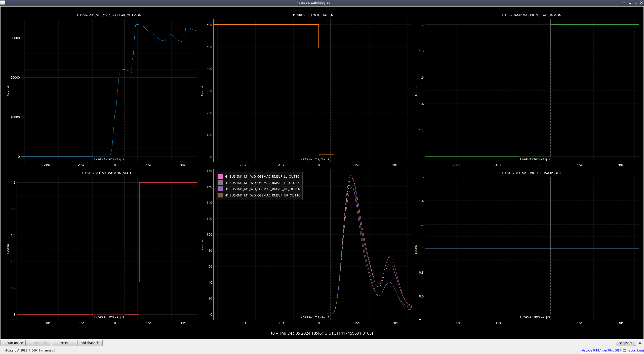Click the counts axis label of LOCK_STATE plot

(202, 91)
